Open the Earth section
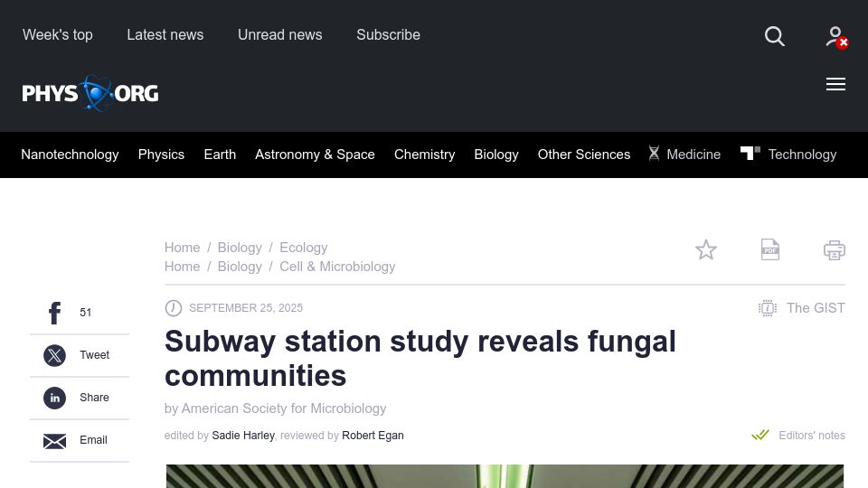This screenshot has height=488, width=868. [x=220, y=155]
